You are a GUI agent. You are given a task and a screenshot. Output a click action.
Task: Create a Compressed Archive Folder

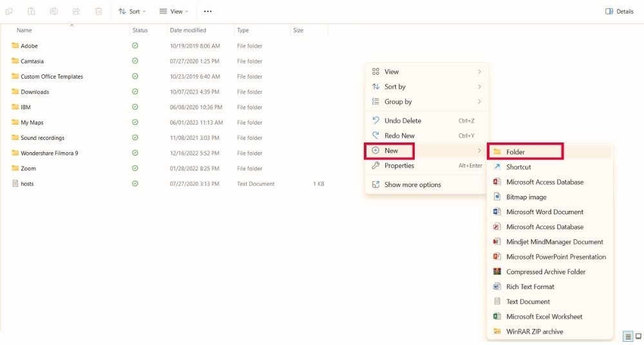(549, 271)
